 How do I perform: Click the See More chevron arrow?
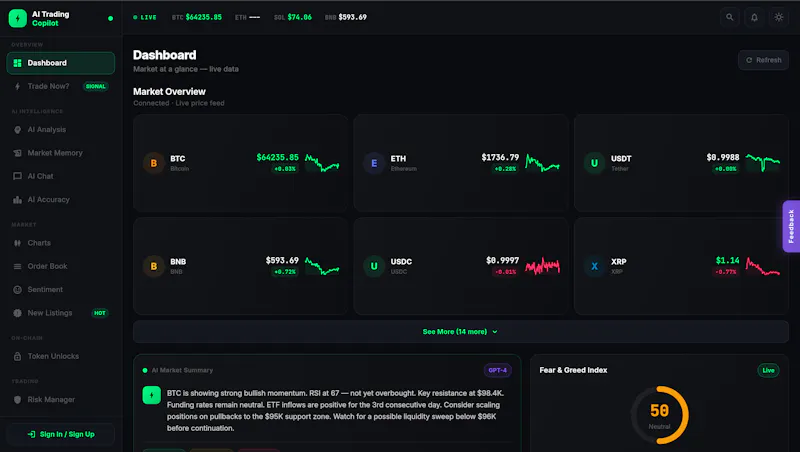[495, 332]
